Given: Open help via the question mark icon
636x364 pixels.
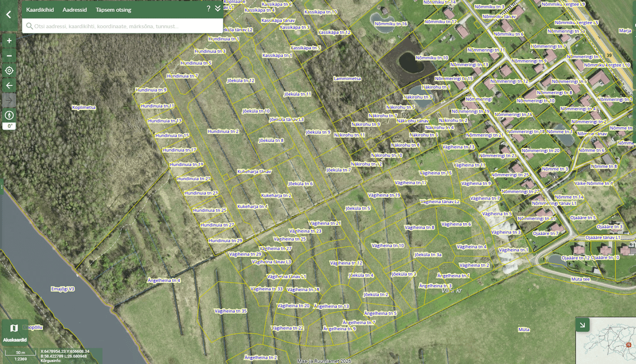Looking at the screenshot, I should 208,9.
